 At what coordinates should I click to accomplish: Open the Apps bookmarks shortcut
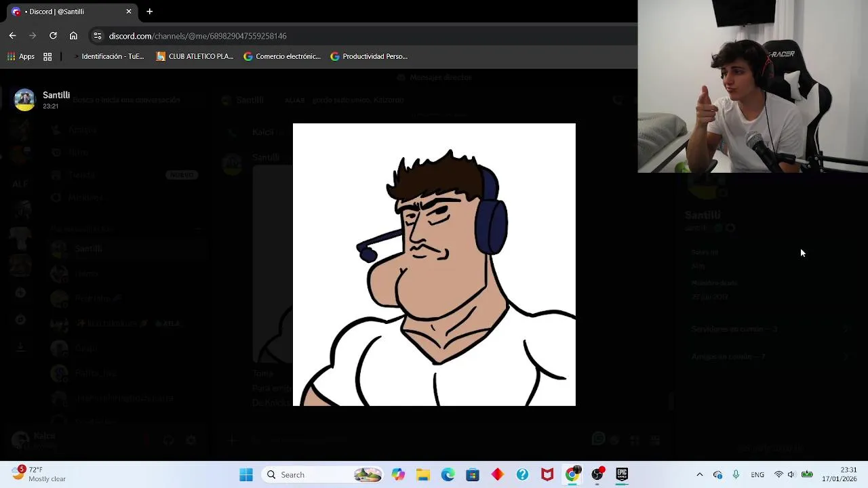pos(20,56)
